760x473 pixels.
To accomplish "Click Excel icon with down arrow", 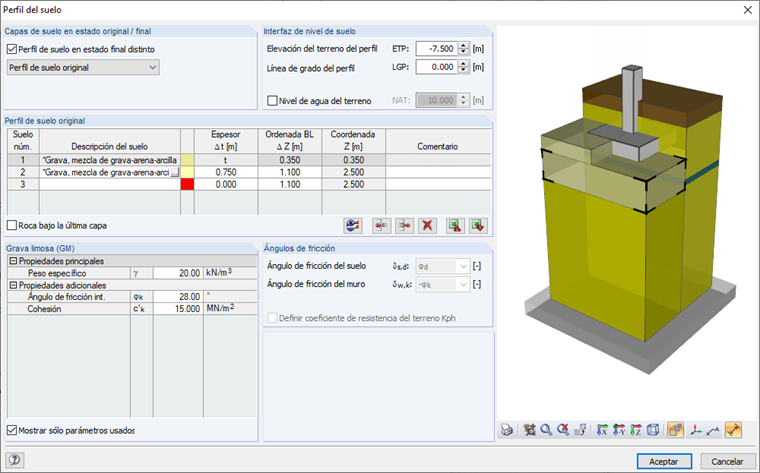I will (x=478, y=226).
